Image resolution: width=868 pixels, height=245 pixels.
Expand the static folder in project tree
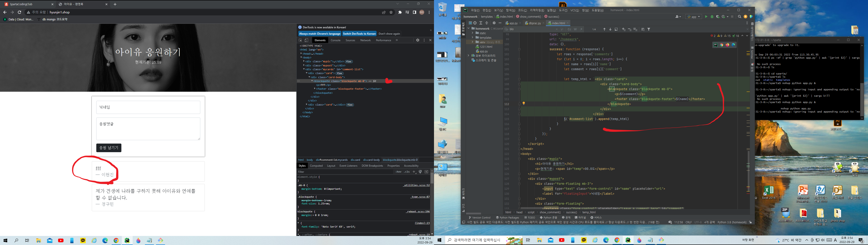tap(472, 33)
